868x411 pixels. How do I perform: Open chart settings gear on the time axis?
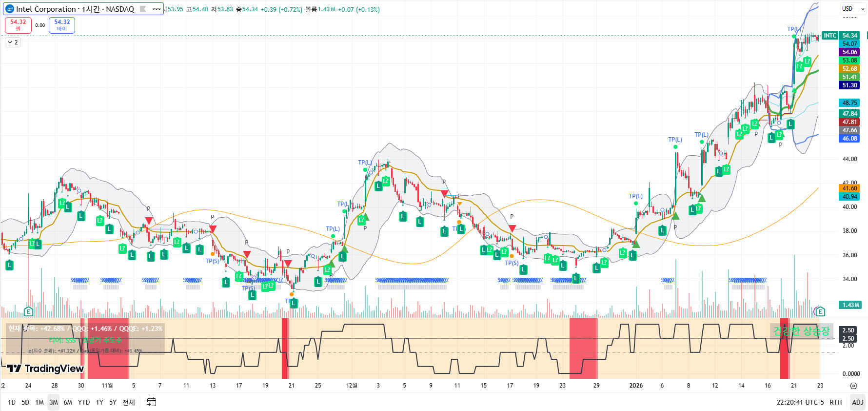[853, 386]
